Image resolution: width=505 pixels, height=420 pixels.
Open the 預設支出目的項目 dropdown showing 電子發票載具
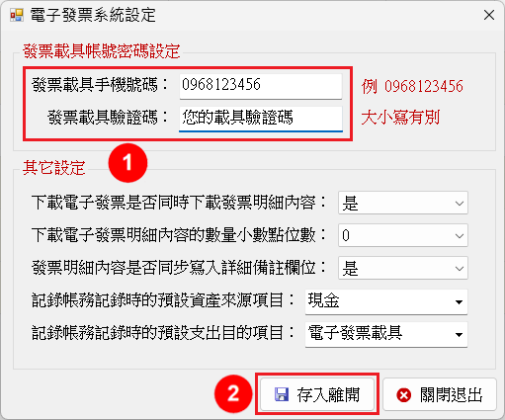[386, 334]
